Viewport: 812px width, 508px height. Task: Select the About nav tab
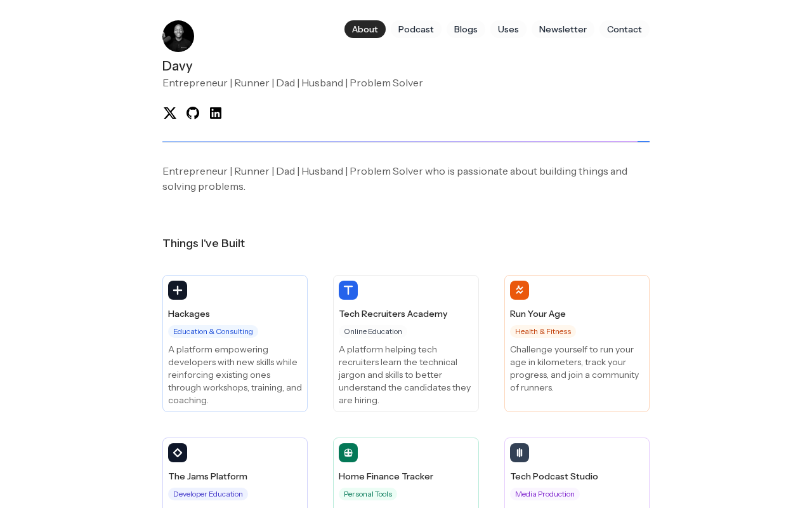click(x=365, y=29)
